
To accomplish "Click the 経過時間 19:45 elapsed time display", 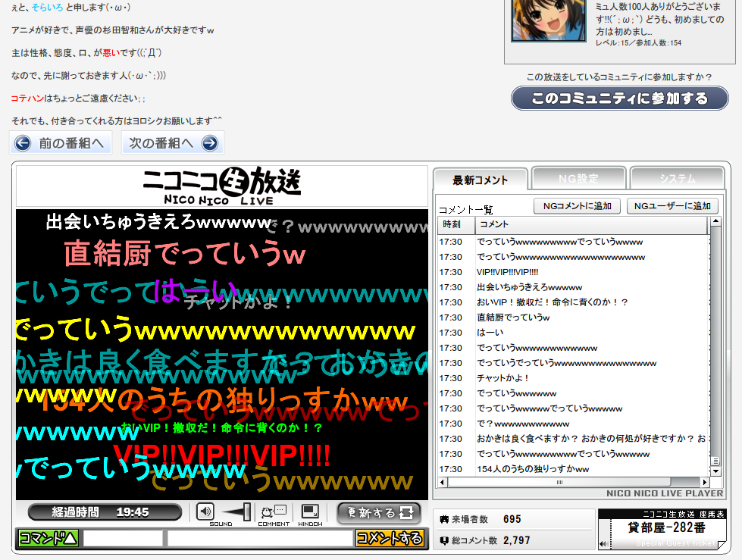I will [105, 512].
